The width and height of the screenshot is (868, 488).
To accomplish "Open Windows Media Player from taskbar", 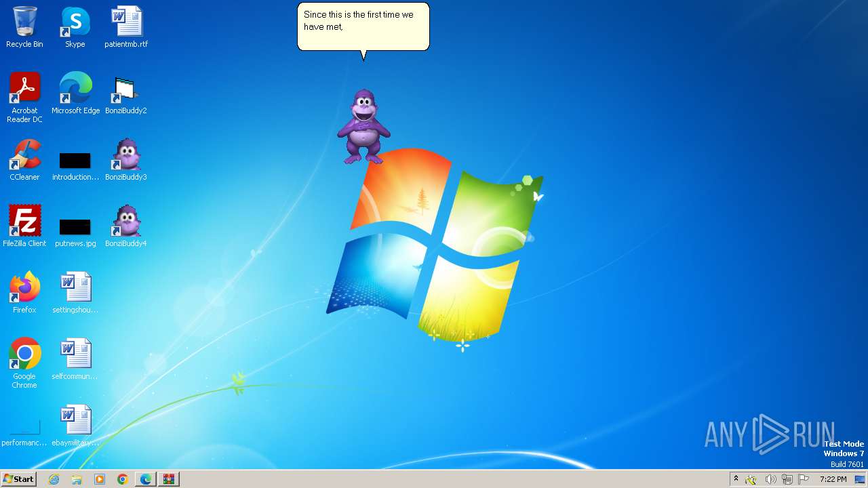I will click(100, 479).
